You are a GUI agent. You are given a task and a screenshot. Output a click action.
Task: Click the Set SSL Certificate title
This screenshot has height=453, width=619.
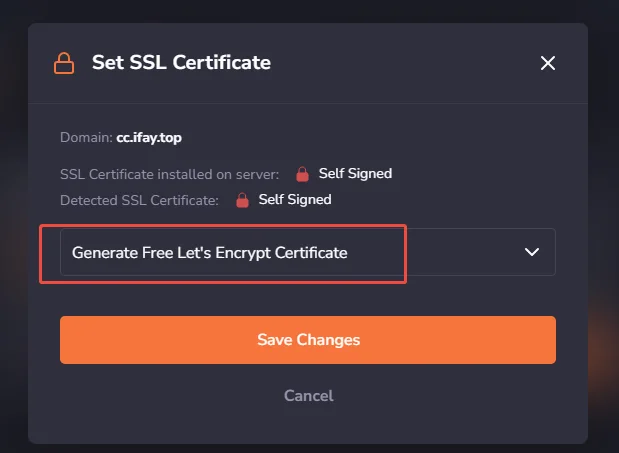(181, 62)
